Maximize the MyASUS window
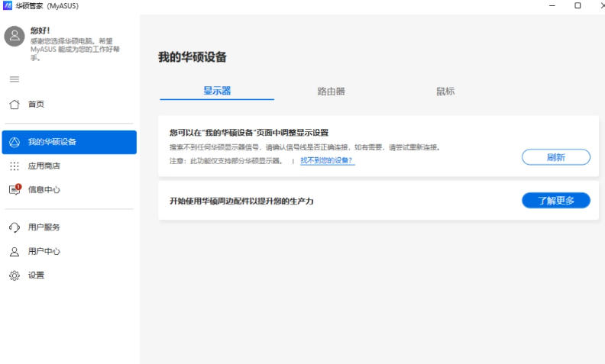 (x=577, y=5)
